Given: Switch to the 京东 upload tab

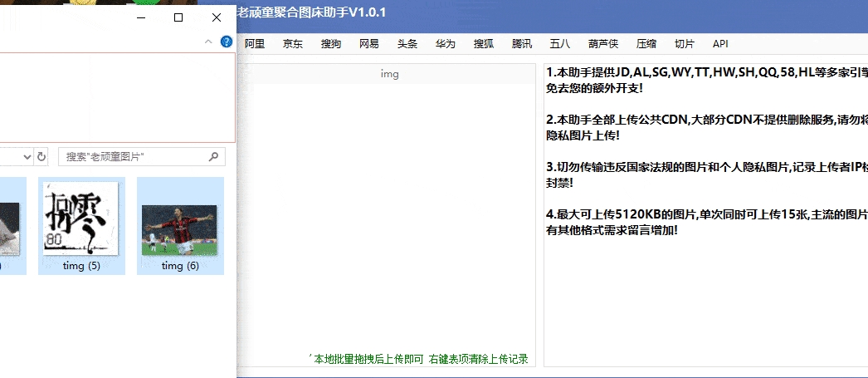Looking at the screenshot, I should click(293, 44).
